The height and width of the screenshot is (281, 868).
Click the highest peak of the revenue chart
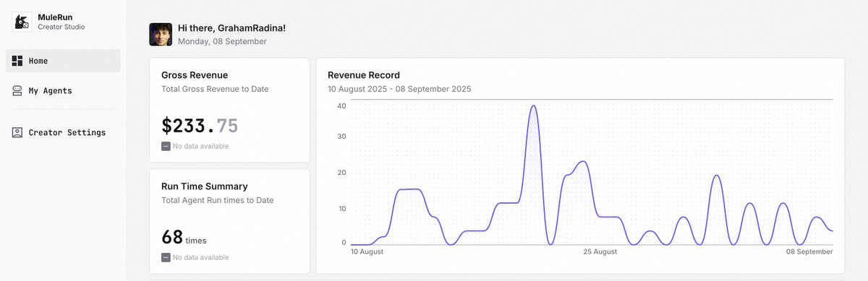(x=533, y=106)
